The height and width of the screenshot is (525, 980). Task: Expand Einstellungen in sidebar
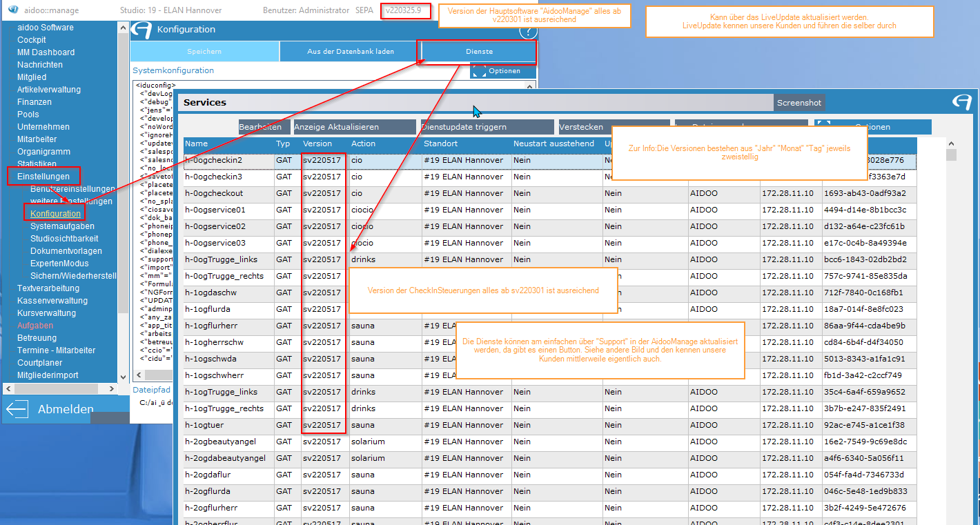pos(43,177)
